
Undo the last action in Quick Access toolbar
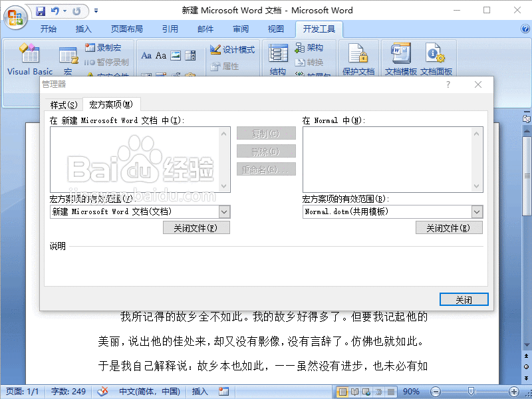click(x=55, y=11)
